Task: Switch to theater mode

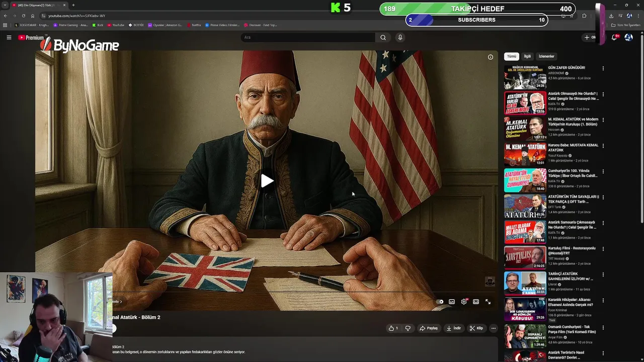Action: pos(476,302)
